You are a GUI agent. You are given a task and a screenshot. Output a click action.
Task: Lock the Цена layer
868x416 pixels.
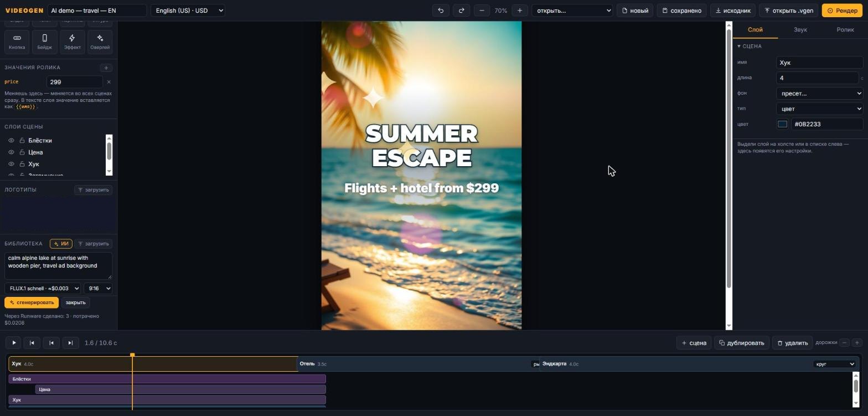22,152
